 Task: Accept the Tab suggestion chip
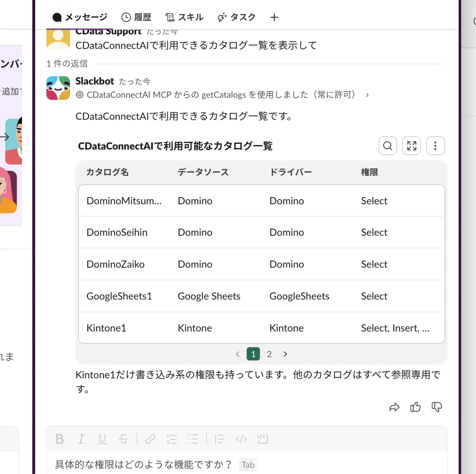[x=248, y=464]
